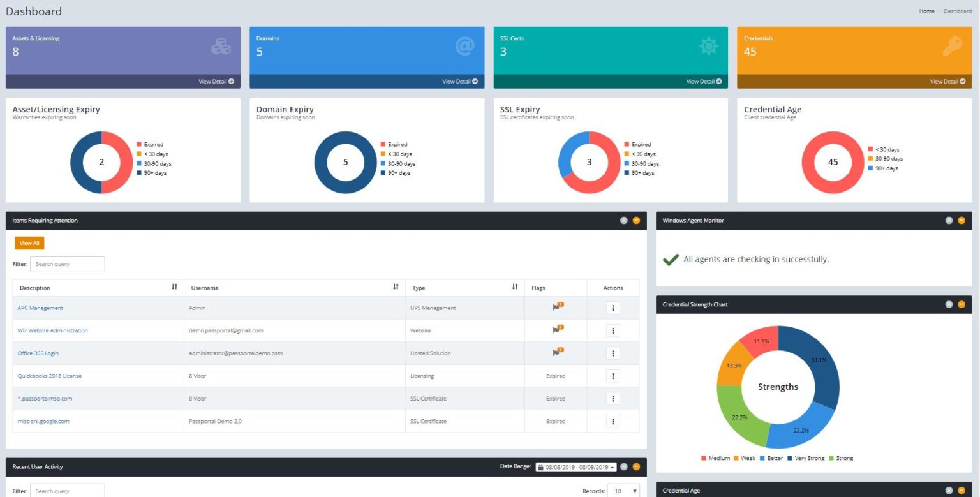Close the Windows Agent Monitor panel
The image size is (980, 497).
pyautogui.click(x=949, y=221)
